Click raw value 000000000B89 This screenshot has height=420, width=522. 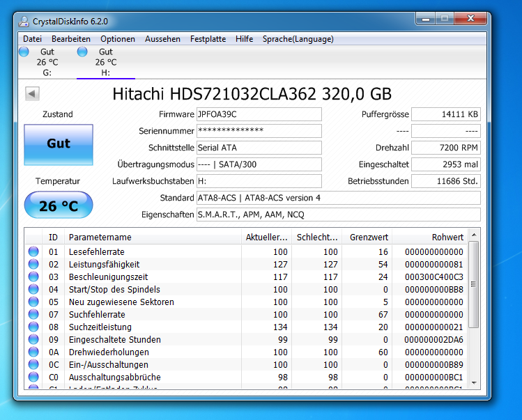click(433, 365)
